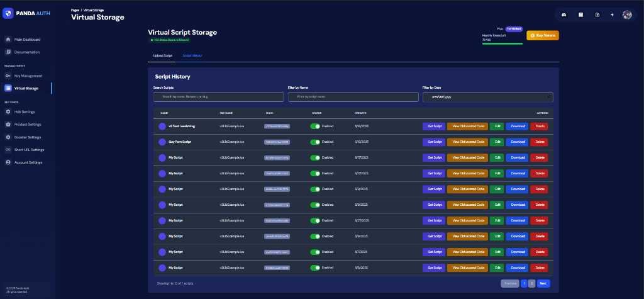Click the monthly tokens progress bar
644x299 pixels.
(502, 44)
